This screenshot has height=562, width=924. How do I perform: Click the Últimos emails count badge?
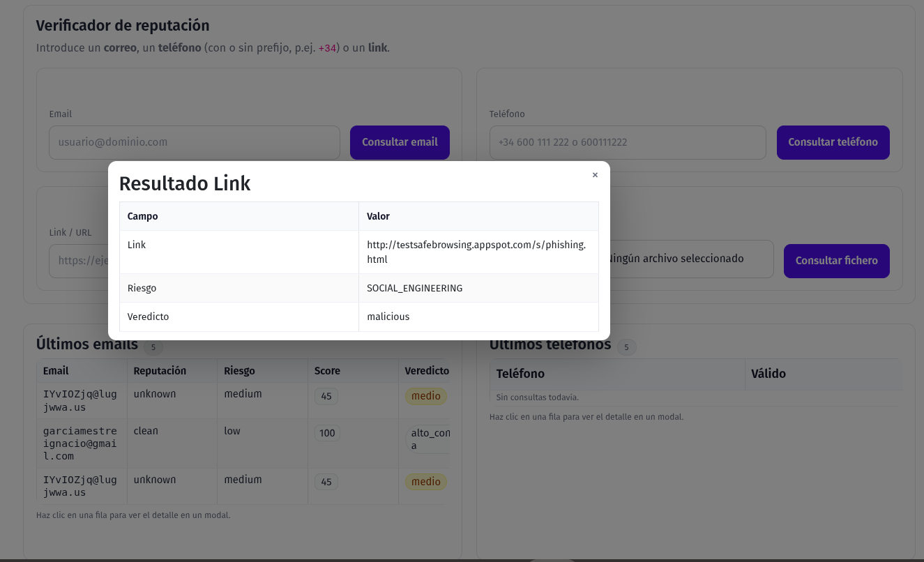[x=153, y=347]
